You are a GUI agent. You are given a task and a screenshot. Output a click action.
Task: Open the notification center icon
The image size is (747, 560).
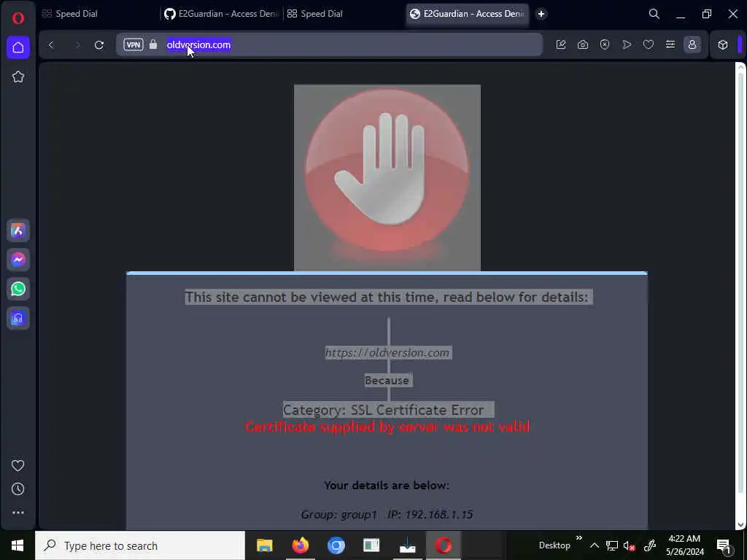point(724,545)
